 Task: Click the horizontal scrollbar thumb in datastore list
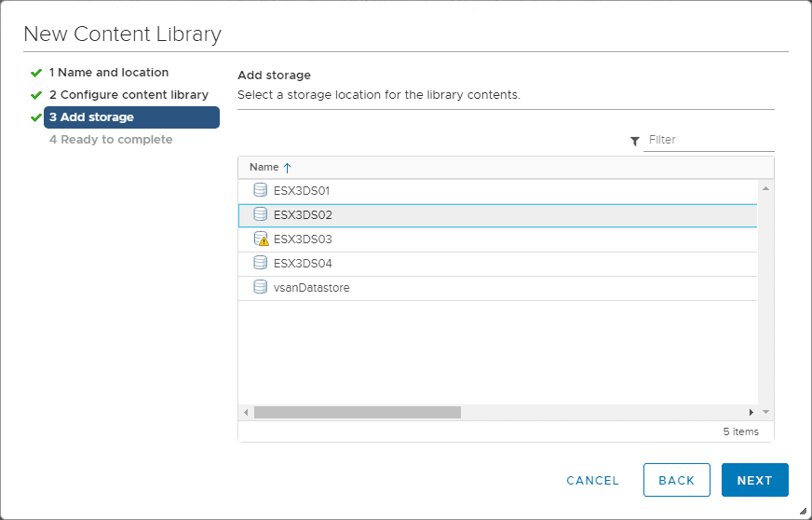(x=357, y=412)
